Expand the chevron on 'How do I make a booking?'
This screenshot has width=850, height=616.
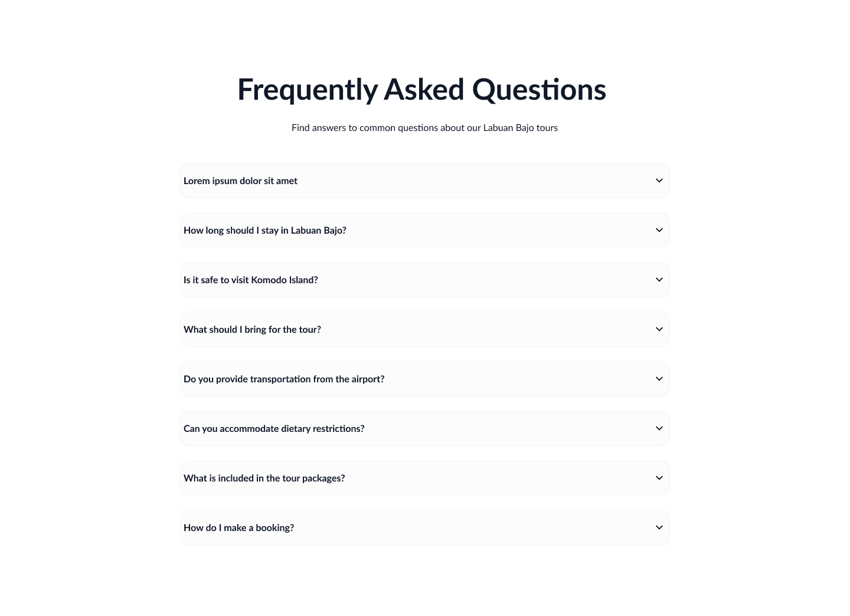659,527
